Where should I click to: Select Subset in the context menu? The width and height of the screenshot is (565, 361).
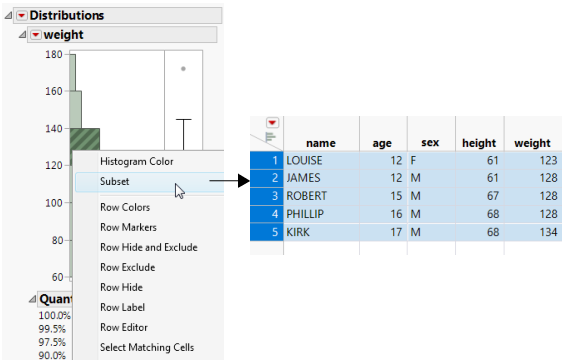[x=149, y=182]
